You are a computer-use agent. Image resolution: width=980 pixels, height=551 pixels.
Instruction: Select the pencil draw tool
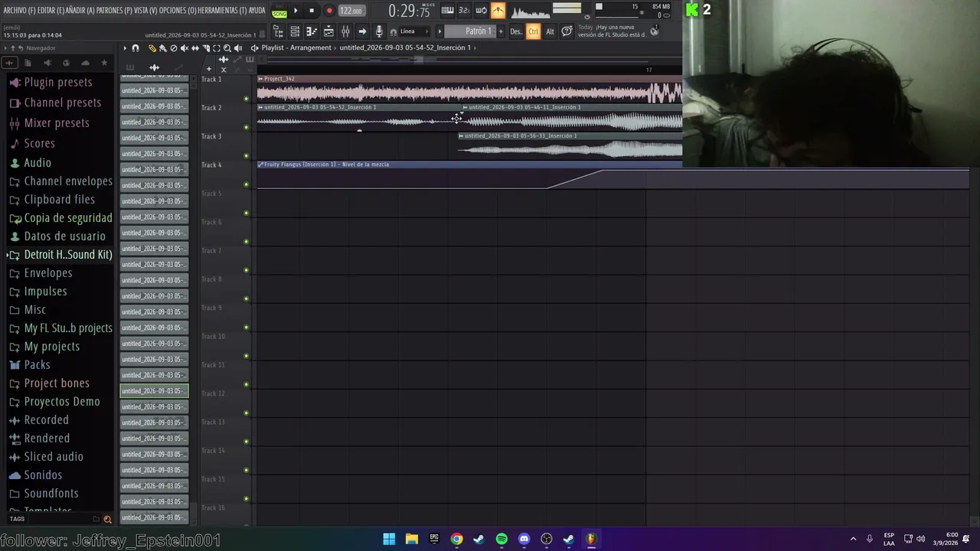[152, 48]
